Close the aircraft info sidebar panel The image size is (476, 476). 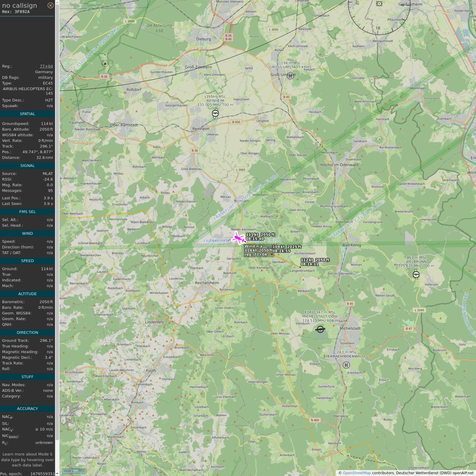pyautogui.click(x=50, y=5)
